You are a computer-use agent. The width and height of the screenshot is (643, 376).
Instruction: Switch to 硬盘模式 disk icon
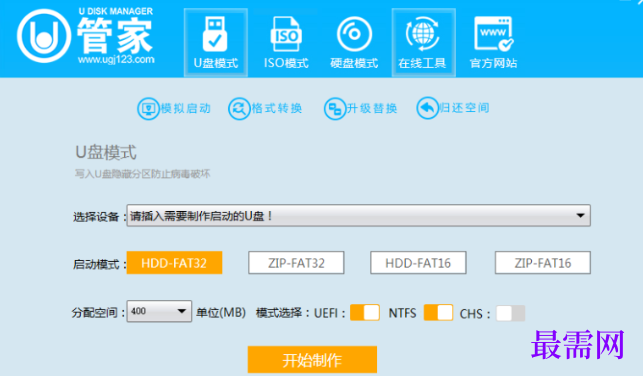(354, 34)
